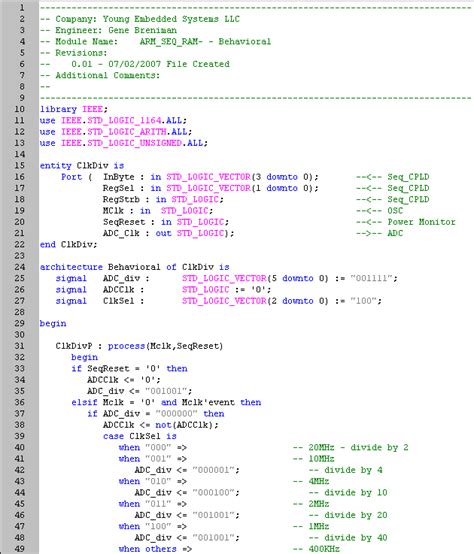Viewport: 474px width, 554px height.
Task: Click the 'end ClkDiv;' line
Action: tap(68, 244)
